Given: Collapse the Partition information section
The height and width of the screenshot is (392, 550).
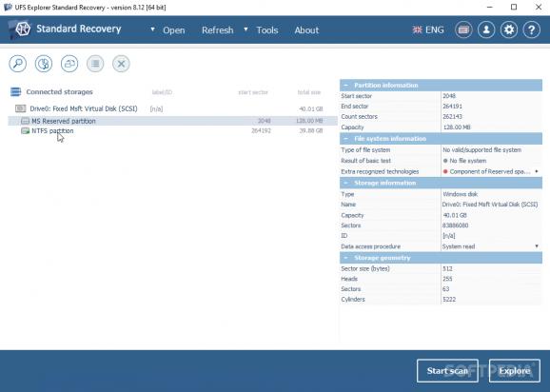Looking at the screenshot, I should (x=346, y=86).
